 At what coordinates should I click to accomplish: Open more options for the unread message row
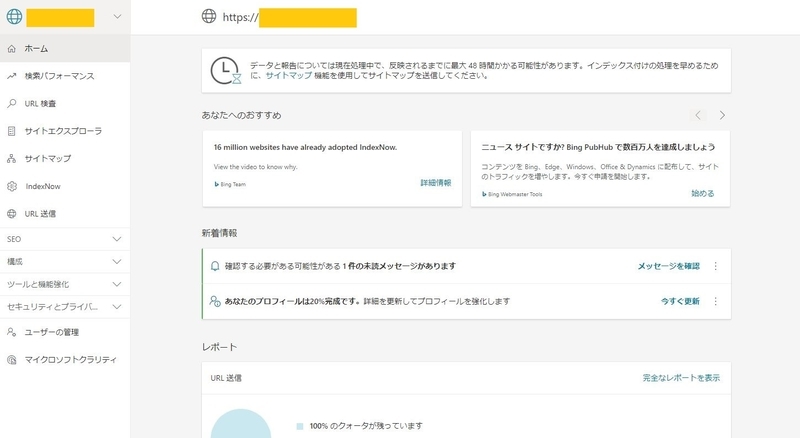(x=715, y=266)
